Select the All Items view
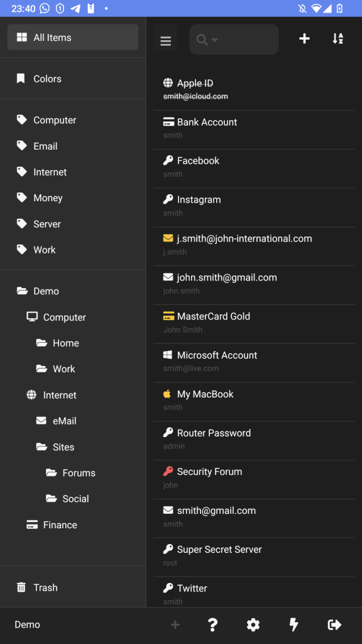 pos(73,37)
